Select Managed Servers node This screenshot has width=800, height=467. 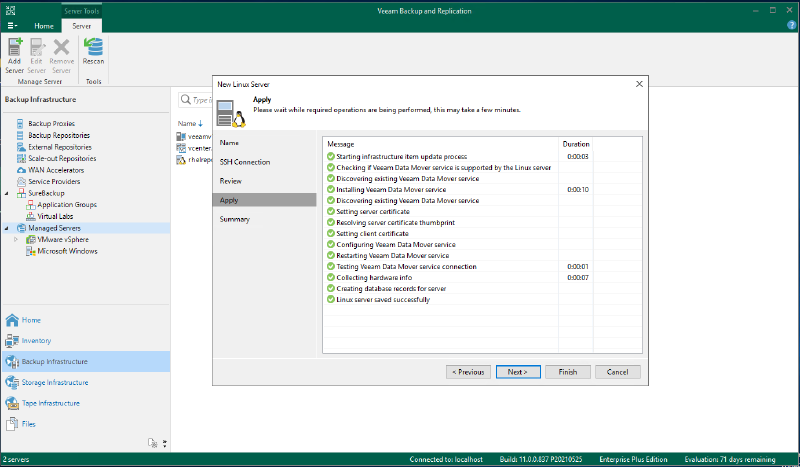(x=54, y=228)
